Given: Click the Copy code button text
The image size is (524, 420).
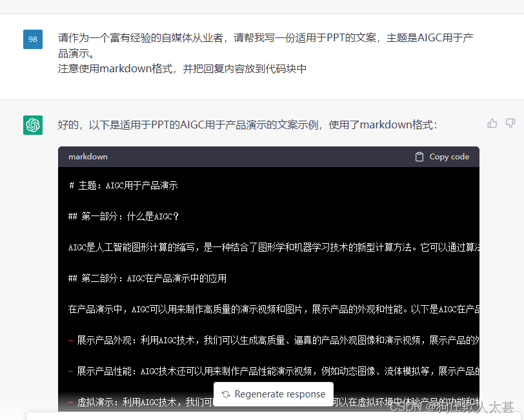Looking at the screenshot, I should [449, 157].
